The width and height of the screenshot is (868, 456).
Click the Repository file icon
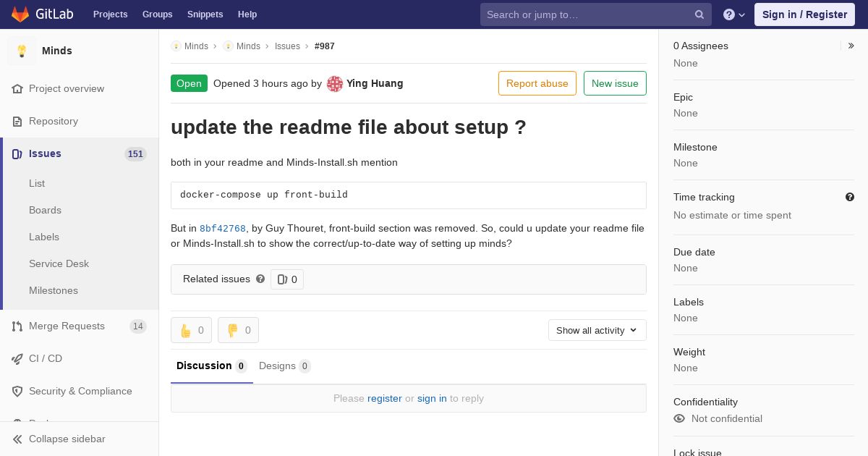pyautogui.click(x=17, y=122)
